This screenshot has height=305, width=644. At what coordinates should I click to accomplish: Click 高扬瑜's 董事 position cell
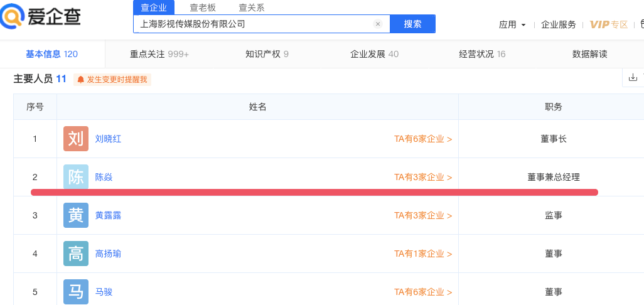click(553, 254)
